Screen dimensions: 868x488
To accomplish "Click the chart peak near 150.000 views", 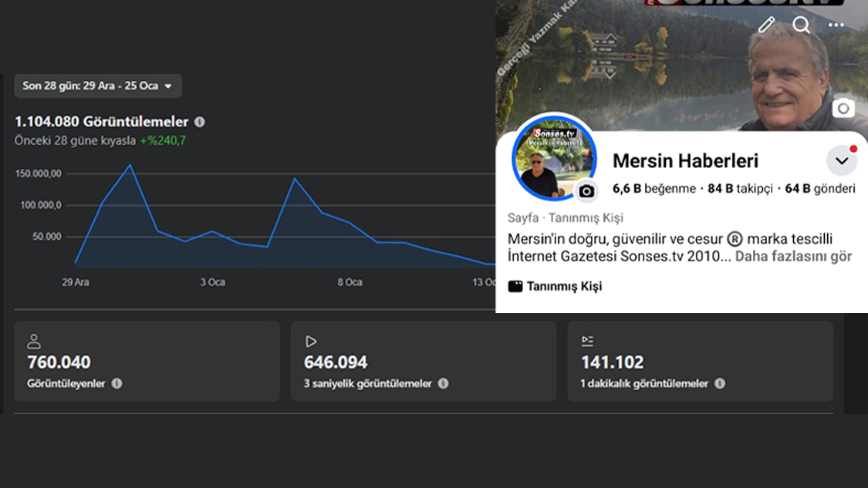I will [130, 165].
